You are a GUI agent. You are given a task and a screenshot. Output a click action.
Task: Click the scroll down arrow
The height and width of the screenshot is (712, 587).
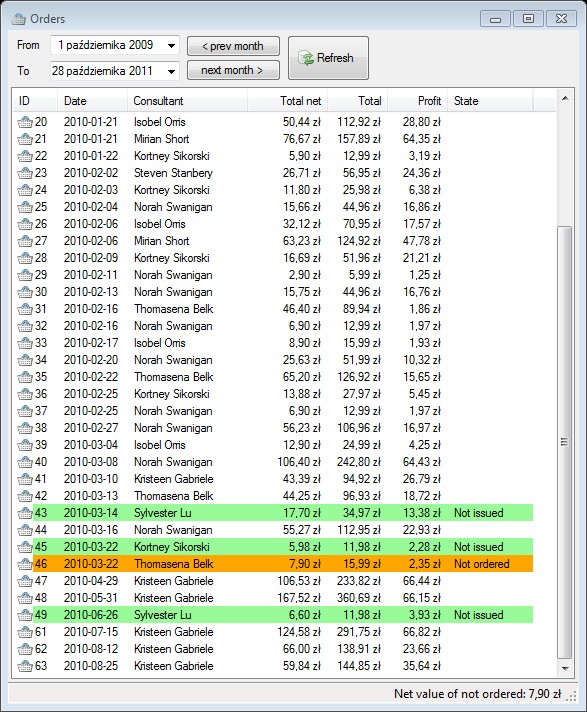[x=565, y=668]
